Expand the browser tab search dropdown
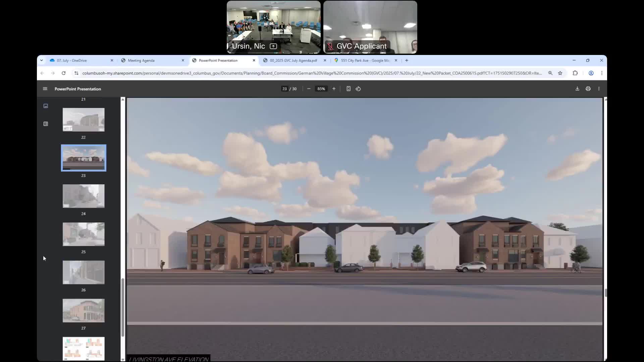The image size is (644, 362). point(41,60)
